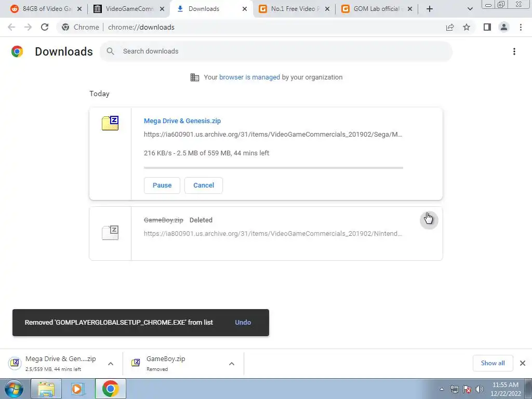Click the organization building icon
The image size is (532, 399).
[195, 77]
